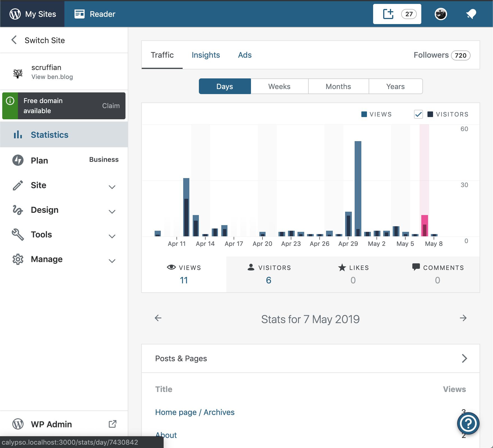Toggle the Visitors checkbox in chart legend
The height and width of the screenshot is (448, 493).
click(418, 114)
